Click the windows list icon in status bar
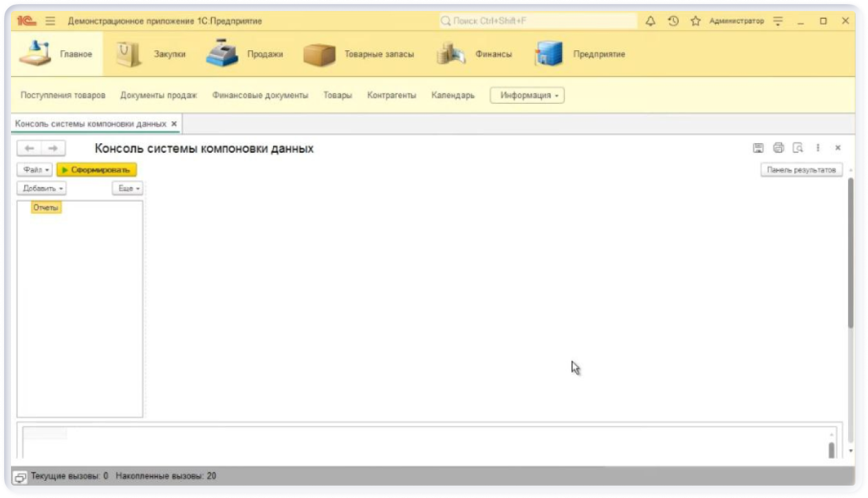 point(21,476)
